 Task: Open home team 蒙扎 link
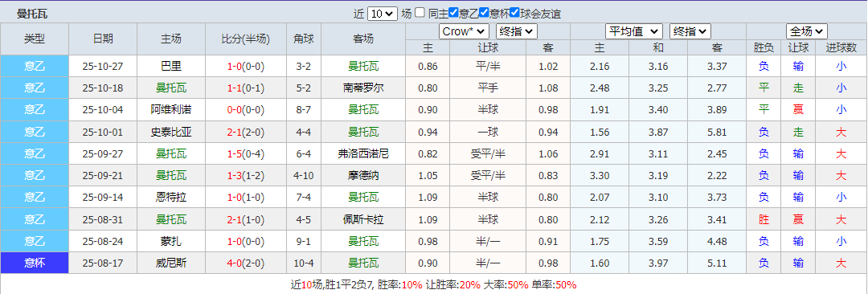click(x=171, y=242)
